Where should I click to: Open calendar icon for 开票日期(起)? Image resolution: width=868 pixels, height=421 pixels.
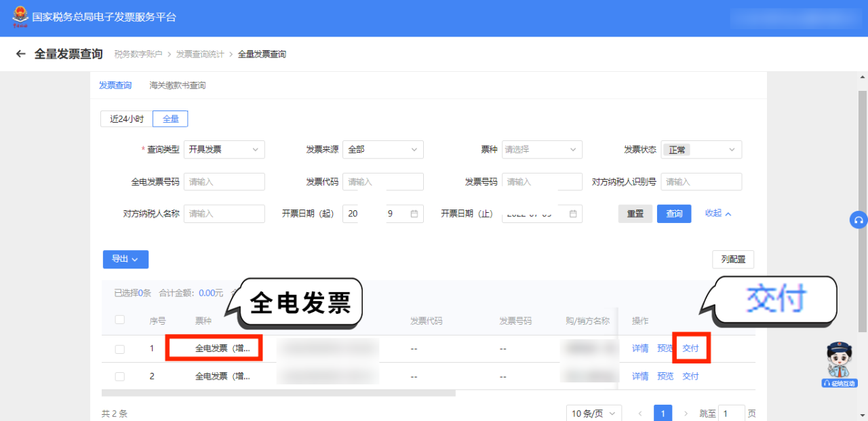[414, 214]
